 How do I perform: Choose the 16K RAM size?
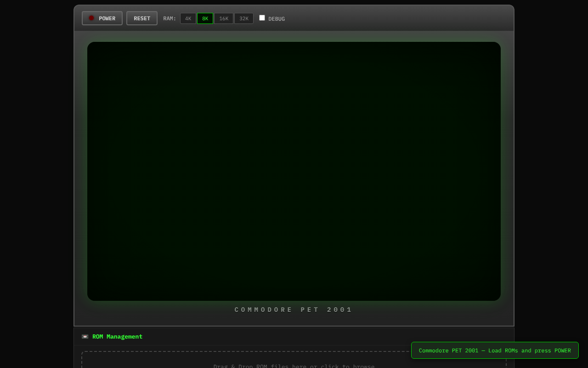(224, 18)
